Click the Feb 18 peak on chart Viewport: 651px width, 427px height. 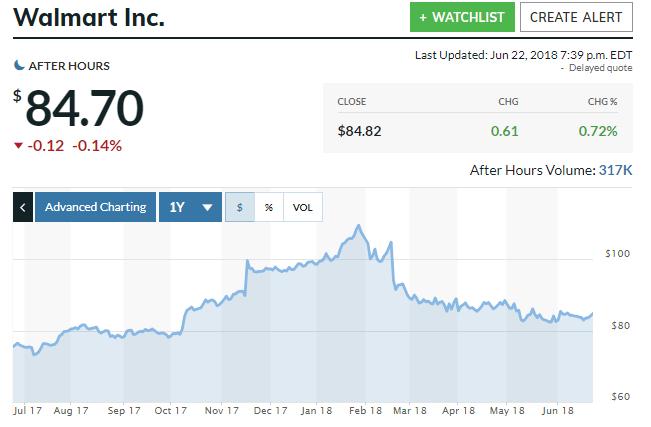[359, 226]
